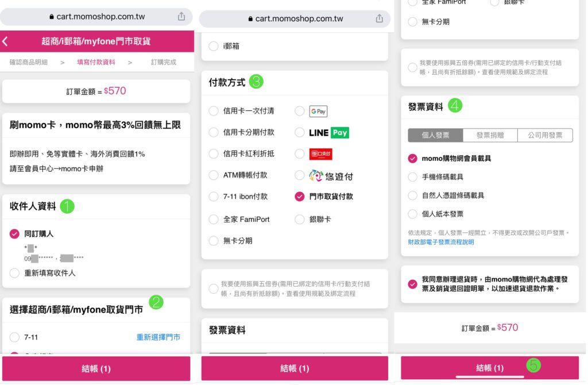588x385 pixels.
Task: Select 信用卡紅利折抵 payment
Action: (x=214, y=153)
